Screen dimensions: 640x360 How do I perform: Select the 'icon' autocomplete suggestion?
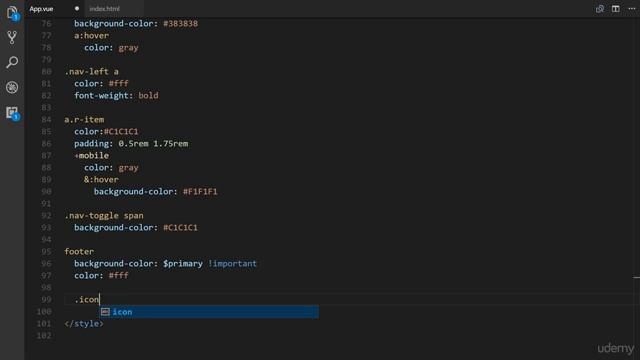coord(209,312)
